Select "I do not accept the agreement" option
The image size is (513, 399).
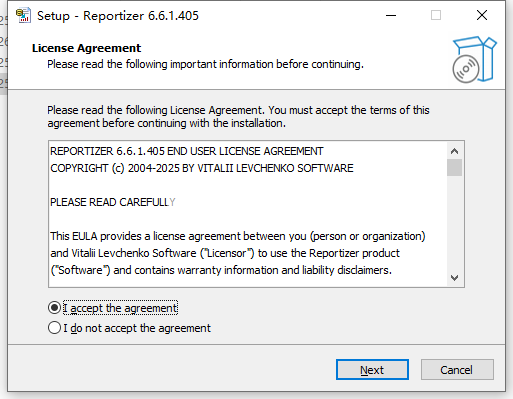[129, 328]
